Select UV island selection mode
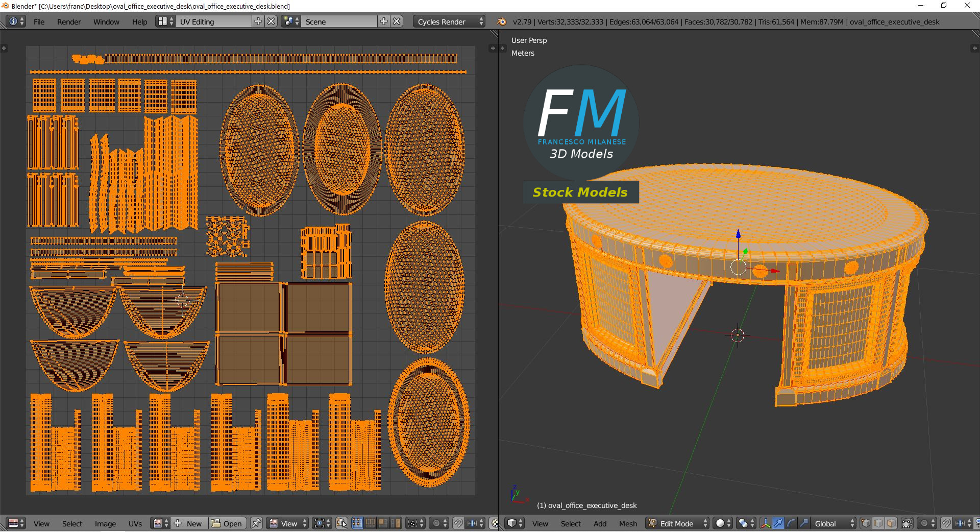 396,523
